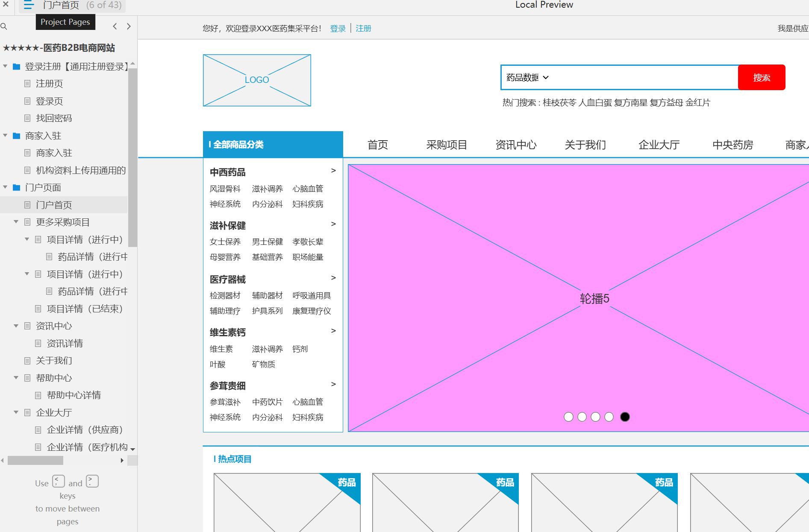Collapse the 资讯中心 tree node
Viewport: 809px width, 532px height.
16,326
